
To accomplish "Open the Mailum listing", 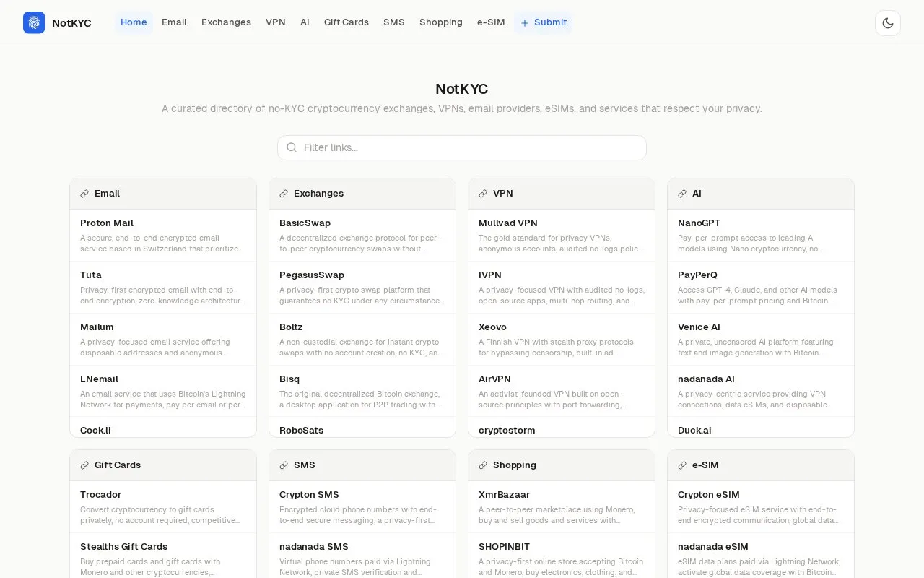I will pos(163,340).
